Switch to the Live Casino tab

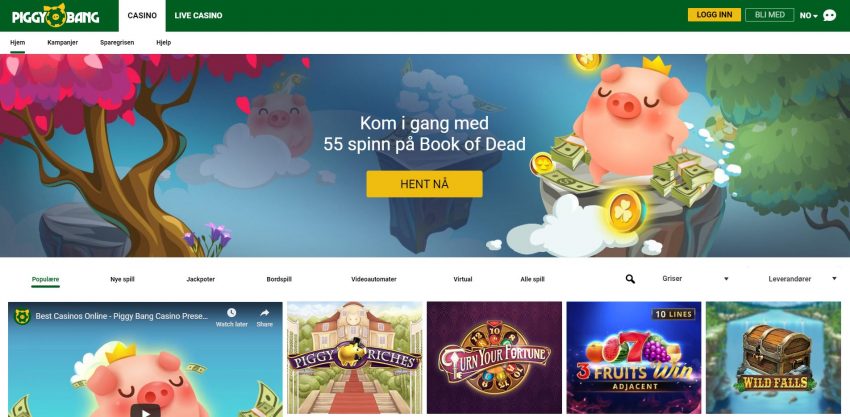point(198,16)
